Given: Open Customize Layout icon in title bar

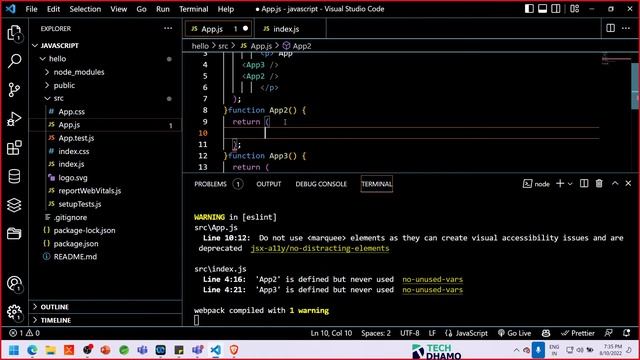Looking at the screenshot, I should pos(575,9).
